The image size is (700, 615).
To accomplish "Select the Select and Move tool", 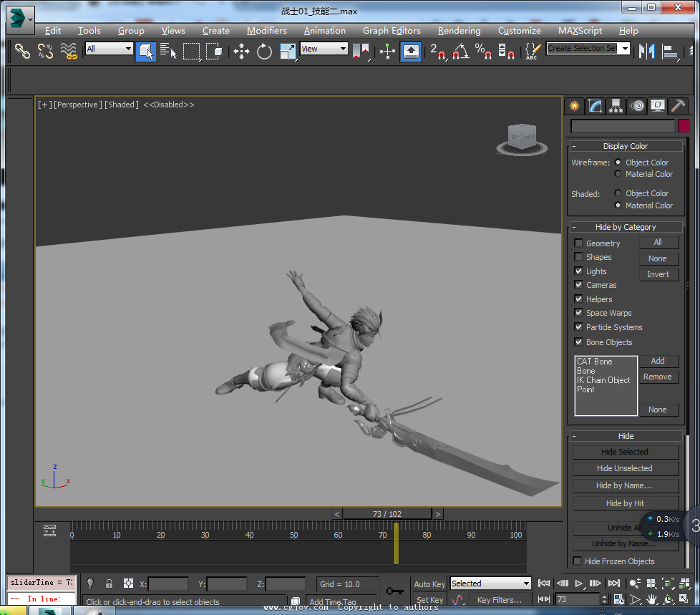I will click(241, 51).
